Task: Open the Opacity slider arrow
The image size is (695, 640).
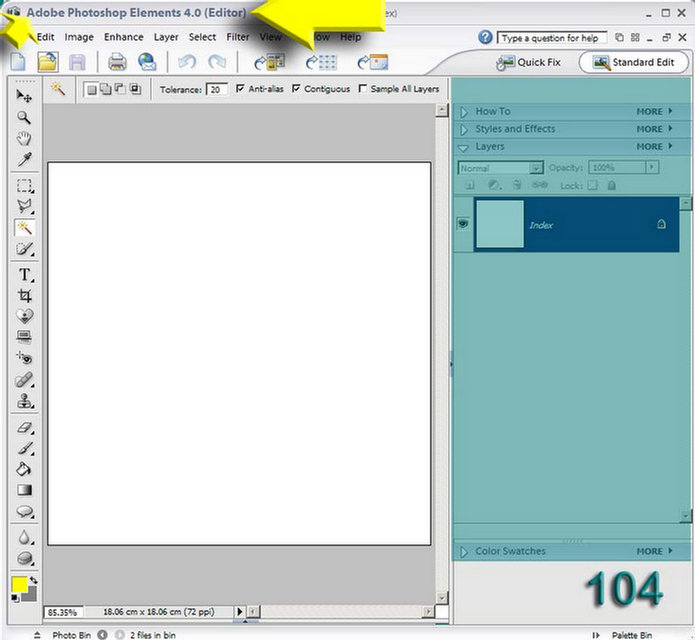Action: [652, 167]
